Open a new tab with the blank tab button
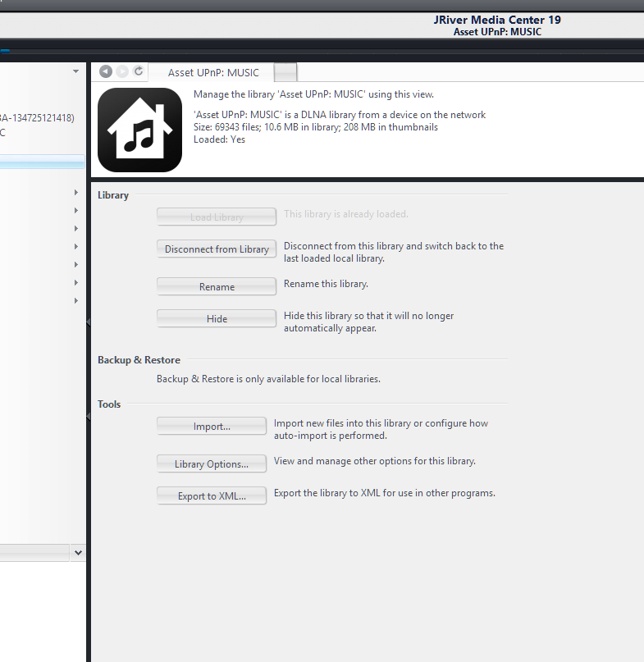 285,73
